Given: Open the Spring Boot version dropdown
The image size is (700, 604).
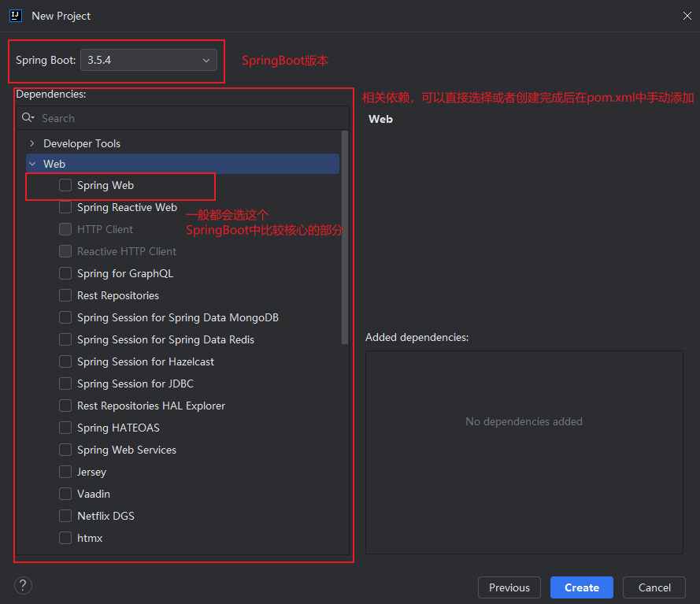Looking at the screenshot, I should (x=149, y=61).
